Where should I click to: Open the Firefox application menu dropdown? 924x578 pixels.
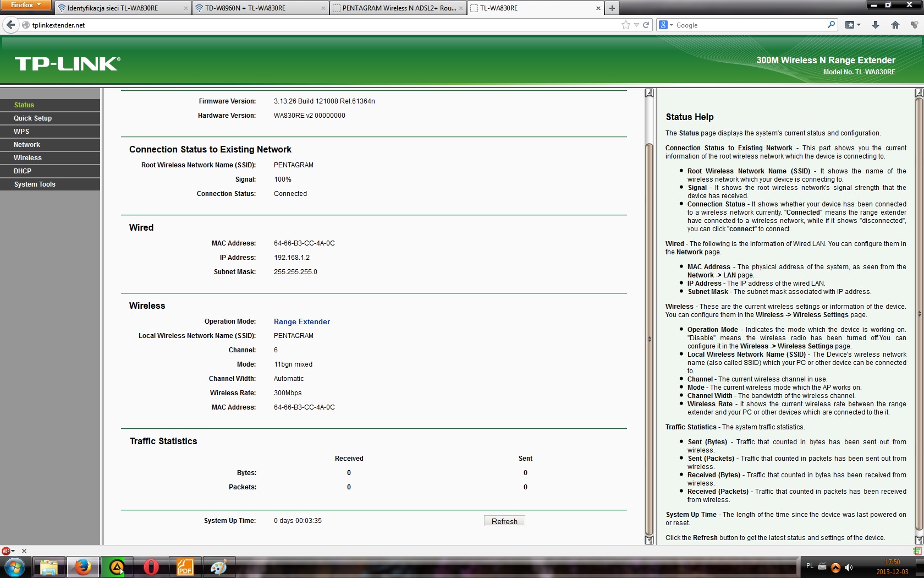pos(26,5)
